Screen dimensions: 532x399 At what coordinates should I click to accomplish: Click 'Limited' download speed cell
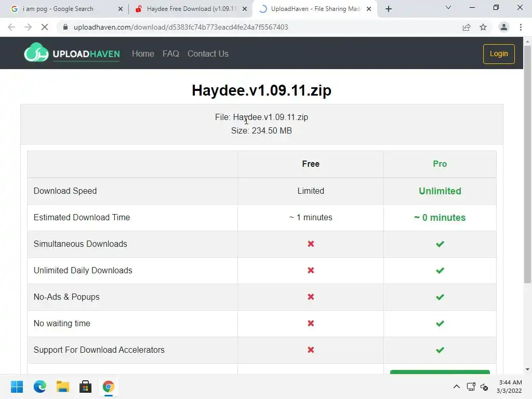point(311,191)
